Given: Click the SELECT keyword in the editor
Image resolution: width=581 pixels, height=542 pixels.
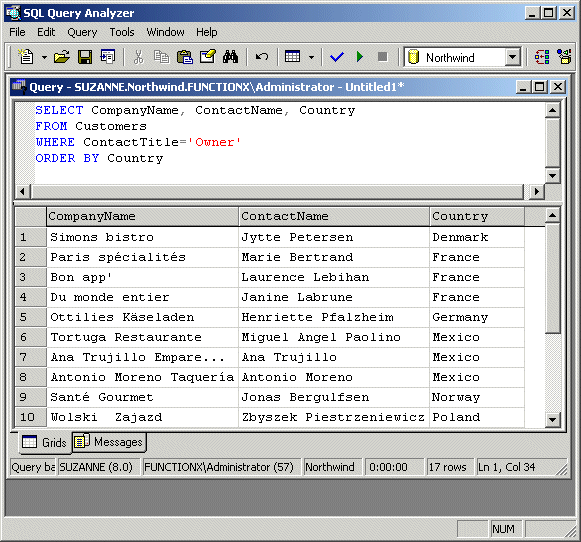Looking at the screenshot, I should [x=59, y=110].
